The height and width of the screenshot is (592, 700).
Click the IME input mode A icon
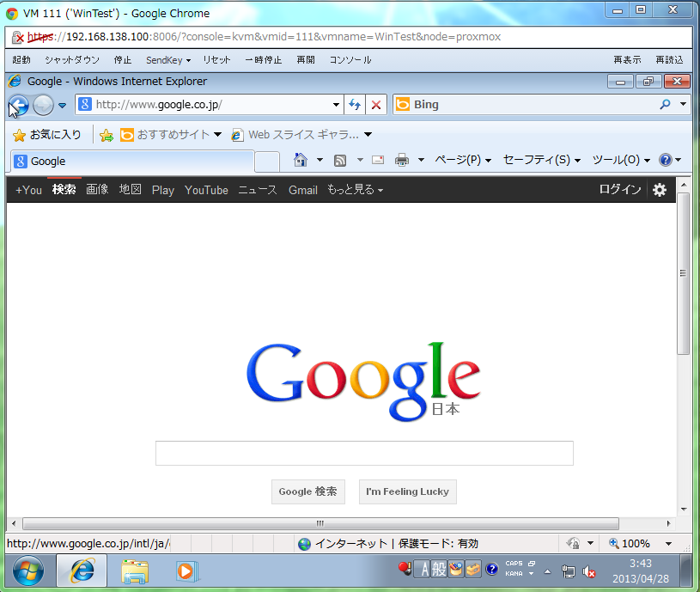click(x=424, y=569)
